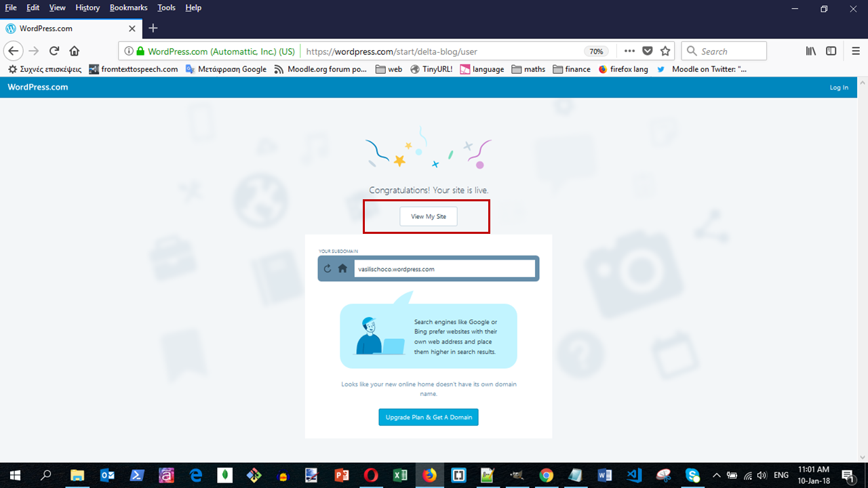The width and height of the screenshot is (868, 488).
Task: Open Skype from the taskbar
Action: [x=692, y=475]
